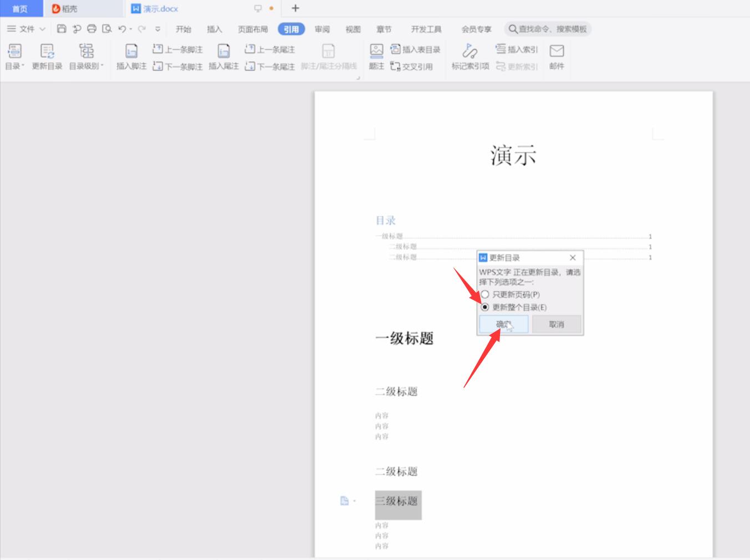The width and height of the screenshot is (750, 560).
Task: Switch to 插入 ribbon tab
Action: tap(214, 29)
